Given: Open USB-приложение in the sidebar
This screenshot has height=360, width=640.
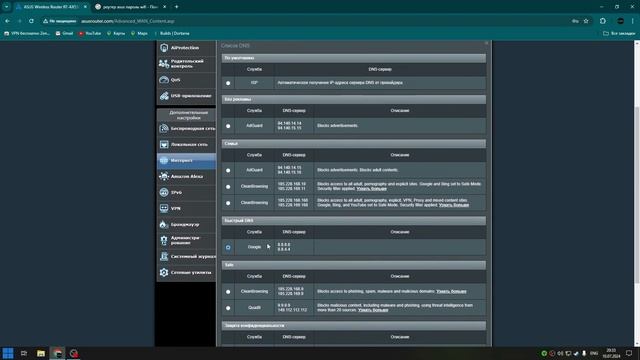Looking at the screenshot, I should tap(186, 96).
